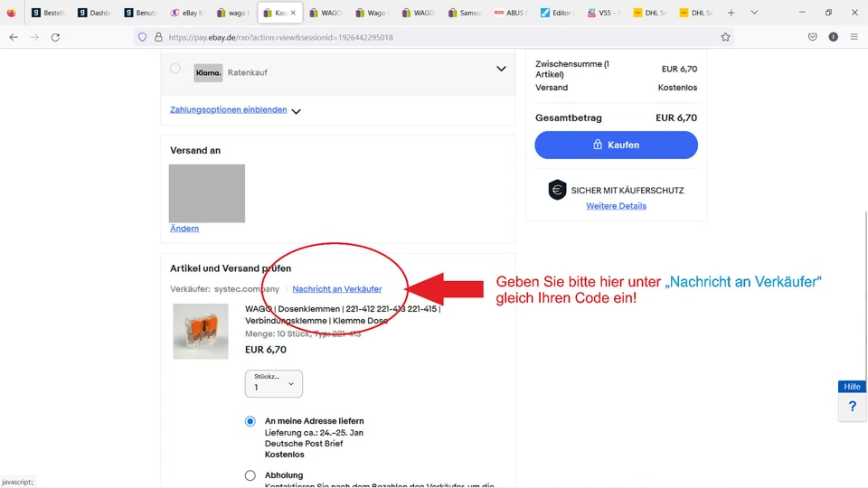The width and height of the screenshot is (868, 488).
Task: Open the Firefox account icon
Action: [x=833, y=37]
